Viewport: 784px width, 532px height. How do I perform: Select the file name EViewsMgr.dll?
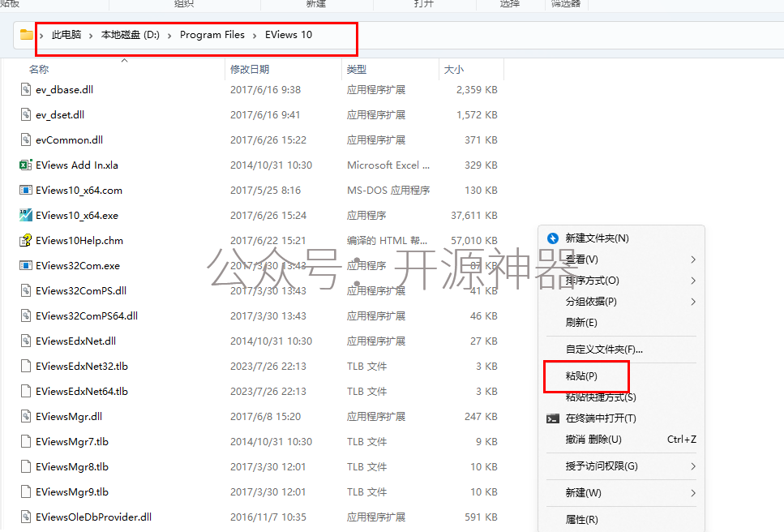click(69, 417)
